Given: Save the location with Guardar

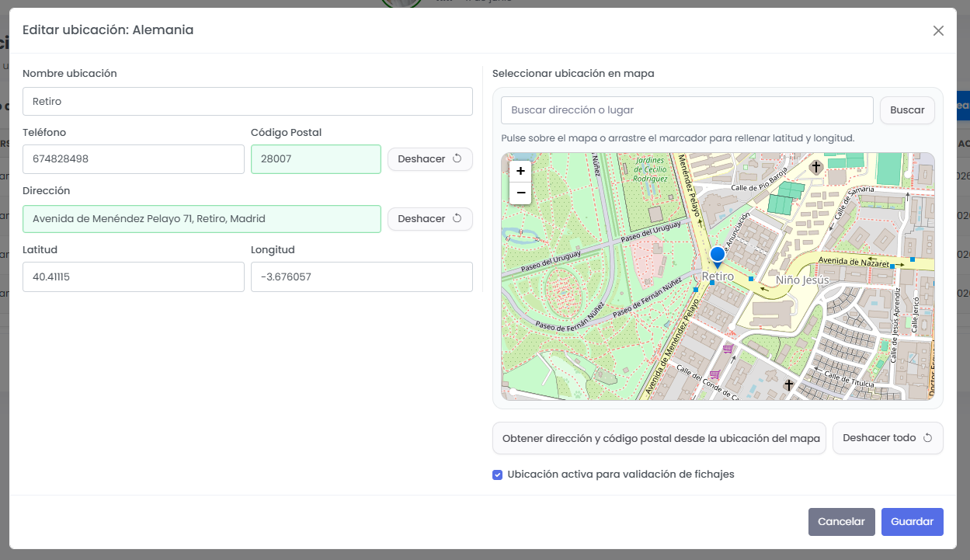Looking at the screenshot, I should (x=912, y=522).
